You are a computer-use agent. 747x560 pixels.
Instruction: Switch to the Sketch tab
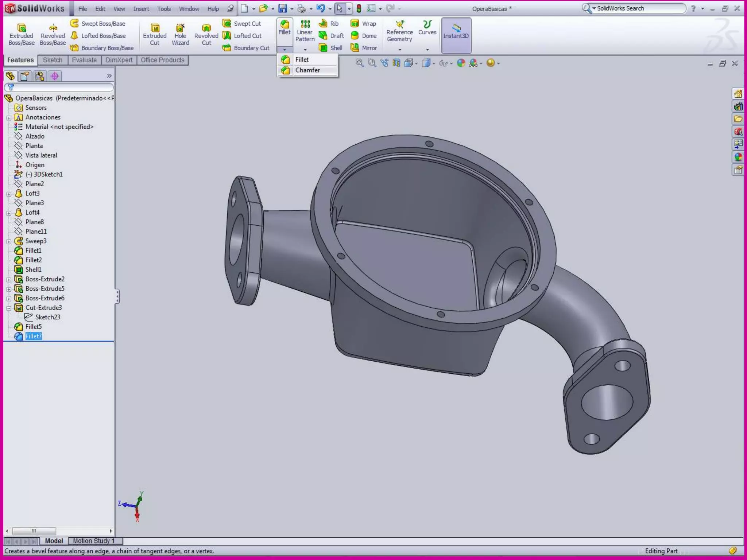tap(53, 60)
